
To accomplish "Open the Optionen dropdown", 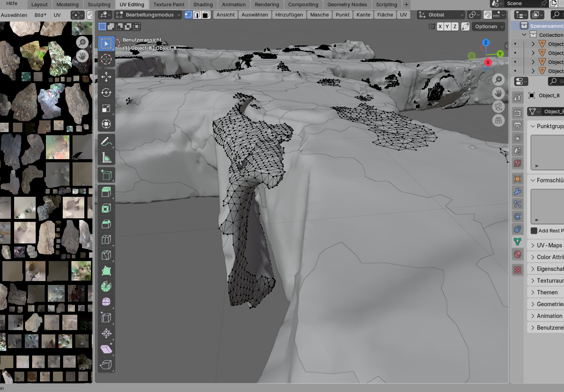I will tap(489, 27).
